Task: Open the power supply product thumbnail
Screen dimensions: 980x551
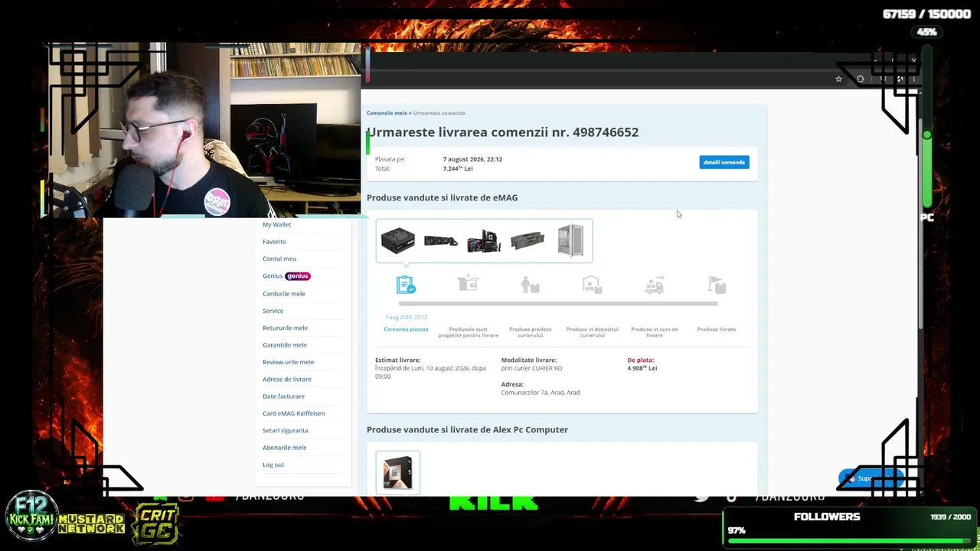Action: 397,241
